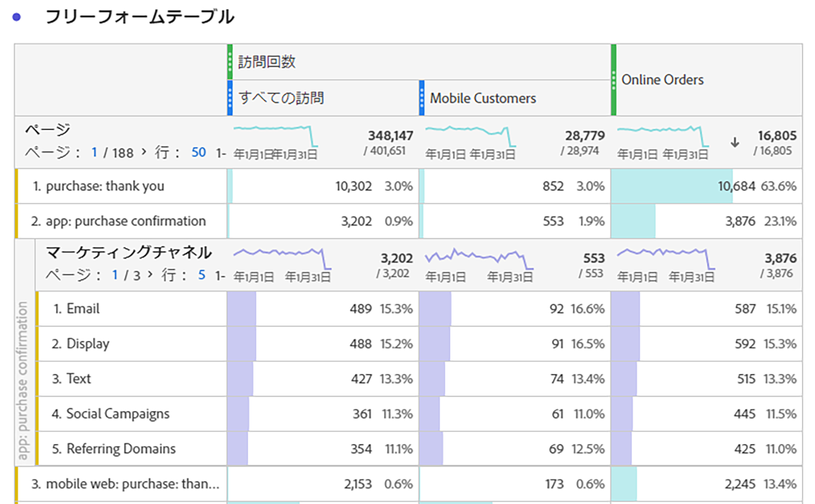This screenshot has width=815, height=504.
Task: Select the Referring Domains row
Action: tap(121, 449)
